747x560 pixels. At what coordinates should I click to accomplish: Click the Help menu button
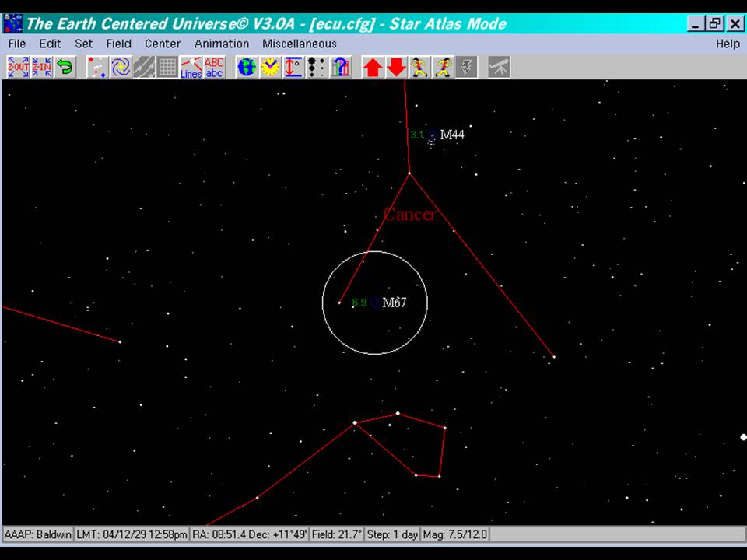tap(728, 44)
